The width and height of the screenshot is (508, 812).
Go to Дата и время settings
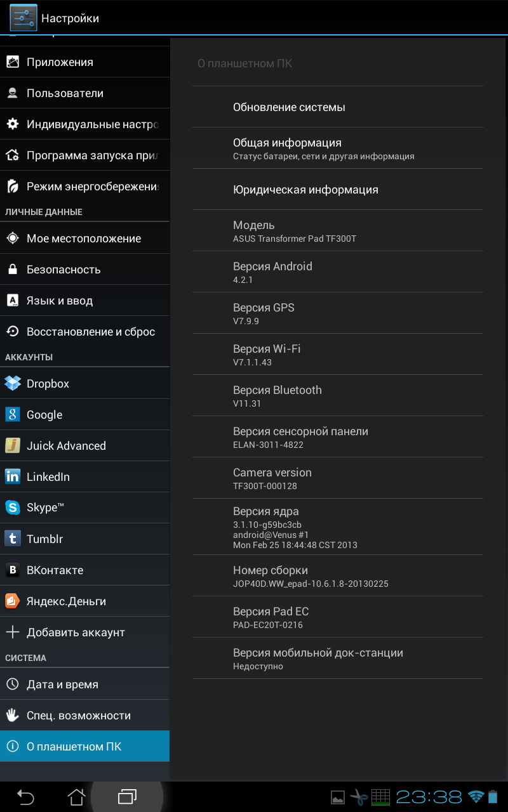(62, 684)
